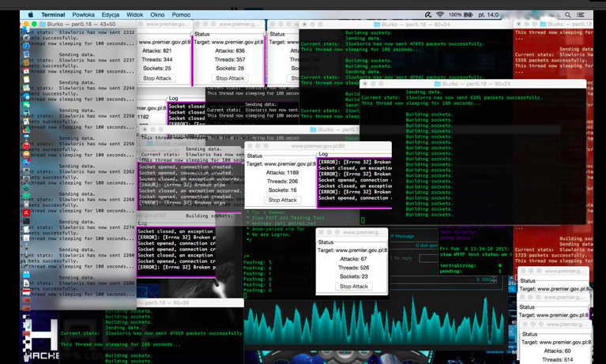Open Trash at bottom of Dock
Image resolution: width=606 pixels, height=364 pixels.
click(x=26, y=358)
